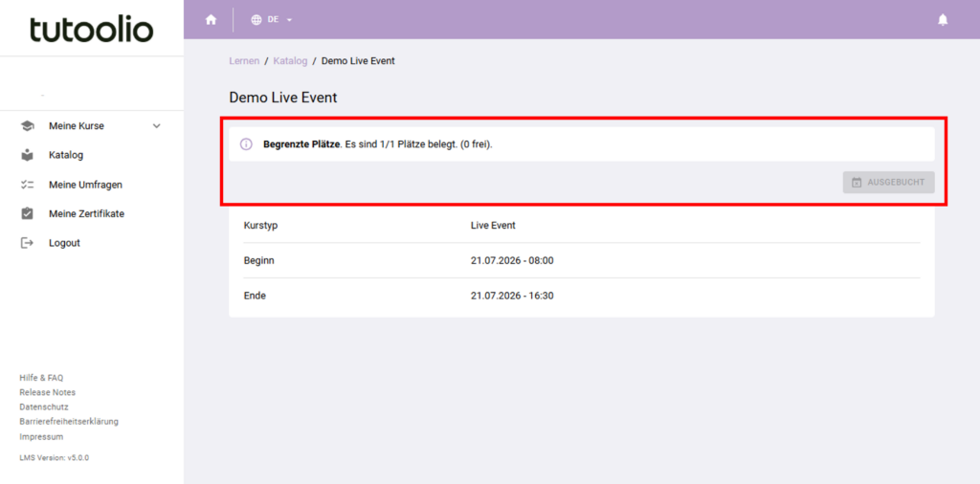
Task: Click the info icon in the seats notice
Action: pyautogui.click(x=246, y=144)
